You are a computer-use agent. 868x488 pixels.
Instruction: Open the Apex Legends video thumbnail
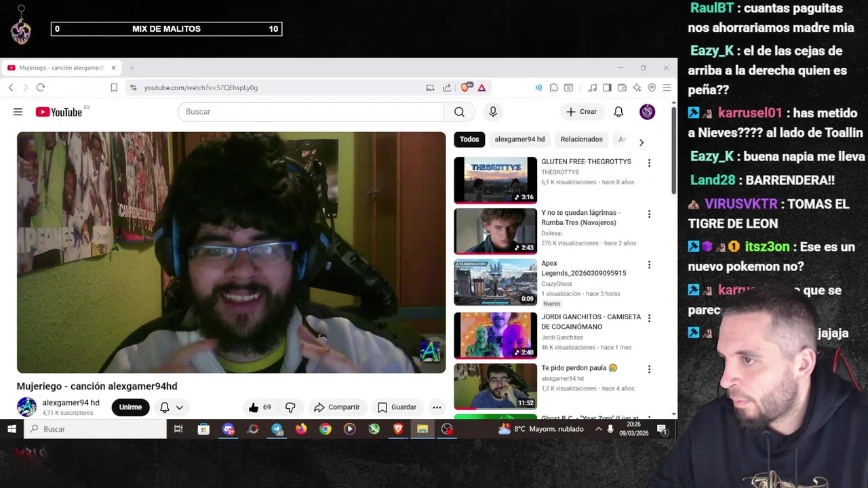[495, 283]
